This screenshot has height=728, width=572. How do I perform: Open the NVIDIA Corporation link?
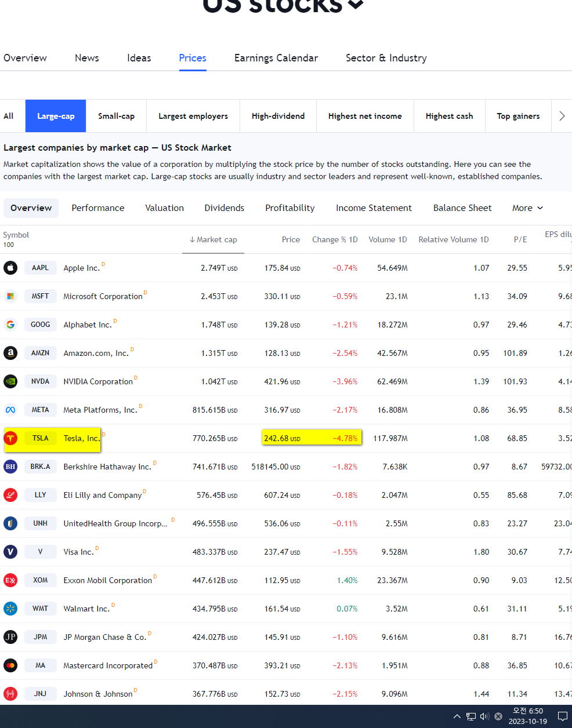coord(98,381)
